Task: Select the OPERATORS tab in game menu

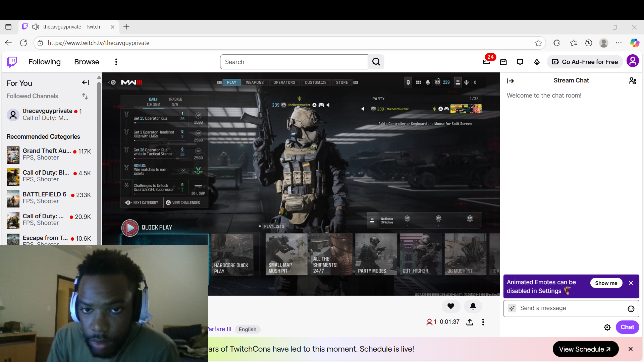Action: [284, 82]
